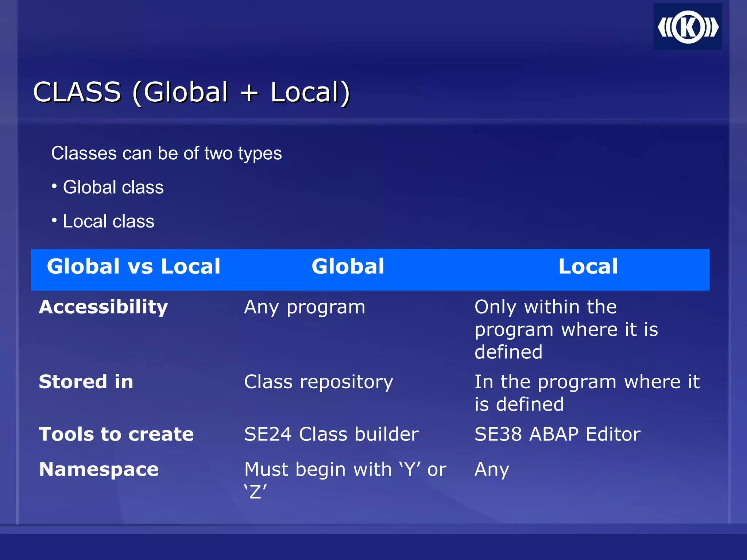Click the Knorr-Bremse K logo icon

(x=688, y=27)
